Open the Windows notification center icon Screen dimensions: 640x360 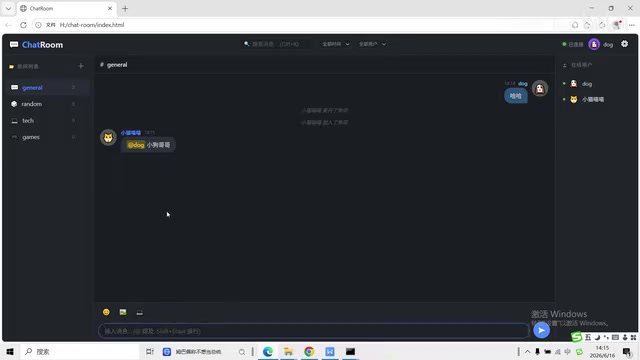click(x=627, y=351)
